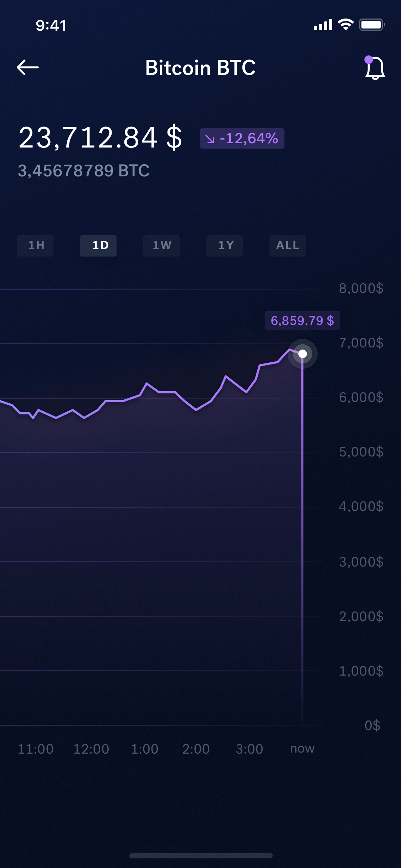Open notifications bell icon

[375, 68]
